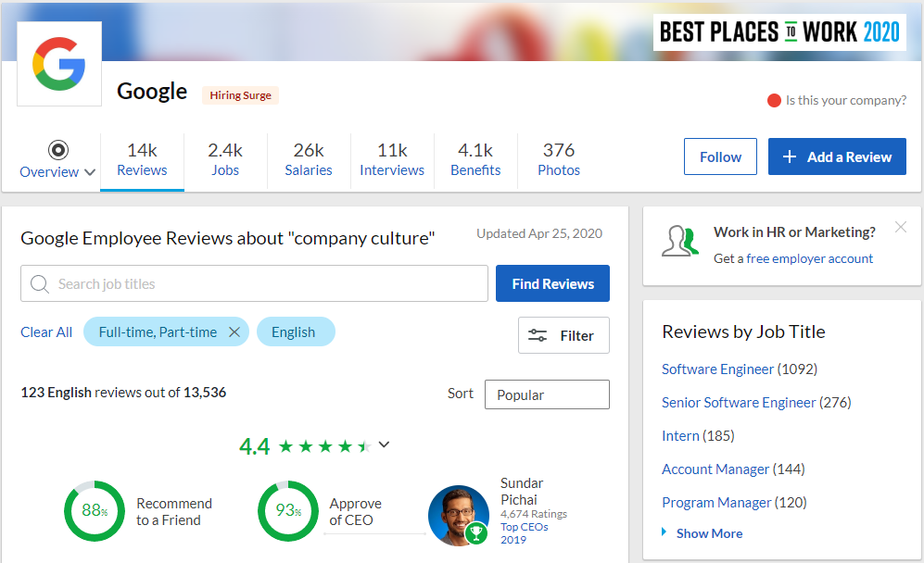924x563 pixels.
Task: Click the Add a Review button
Action: tap(837, 156)
